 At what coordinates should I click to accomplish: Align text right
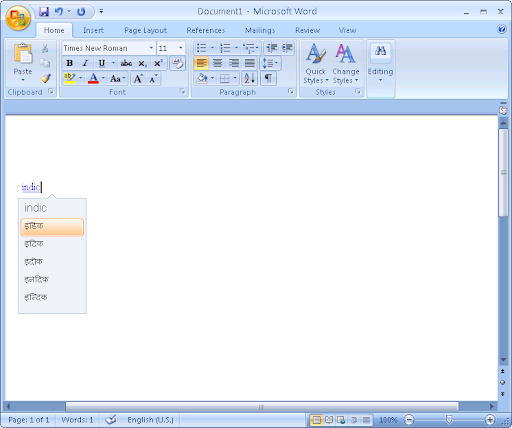click(x=234, y=63)
